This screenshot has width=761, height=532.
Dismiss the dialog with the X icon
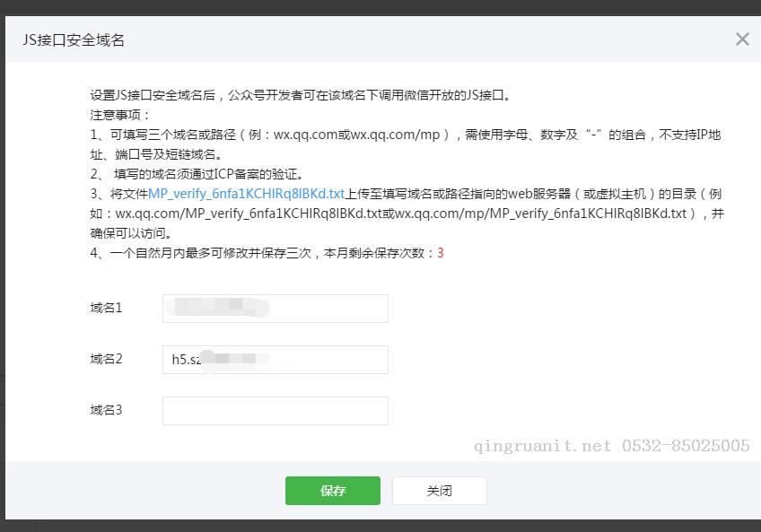click(x=742, y=39)
